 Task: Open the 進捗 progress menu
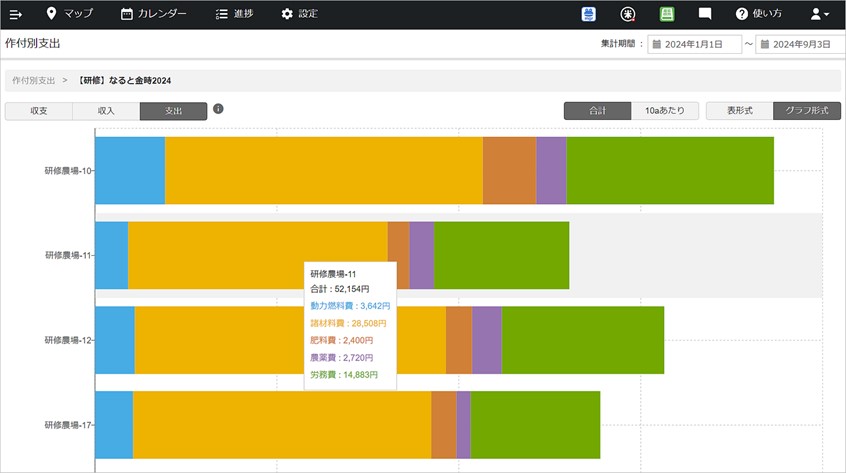pyautogui.click(x=234, y=14)
